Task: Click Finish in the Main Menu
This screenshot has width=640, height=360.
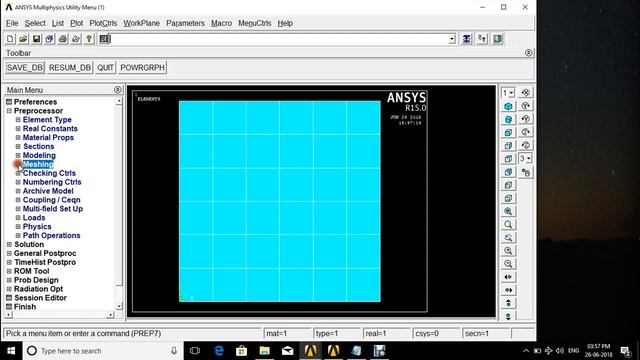Action: click(25, 307)
